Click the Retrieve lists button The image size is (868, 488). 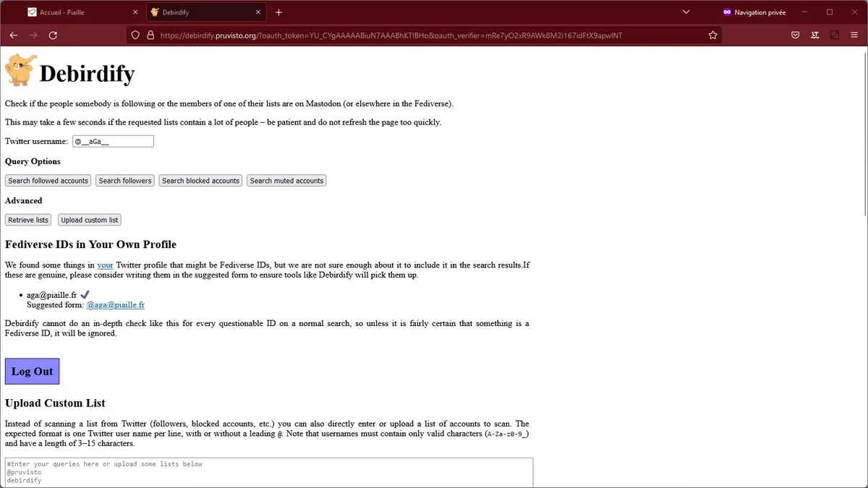coord(28,220)
